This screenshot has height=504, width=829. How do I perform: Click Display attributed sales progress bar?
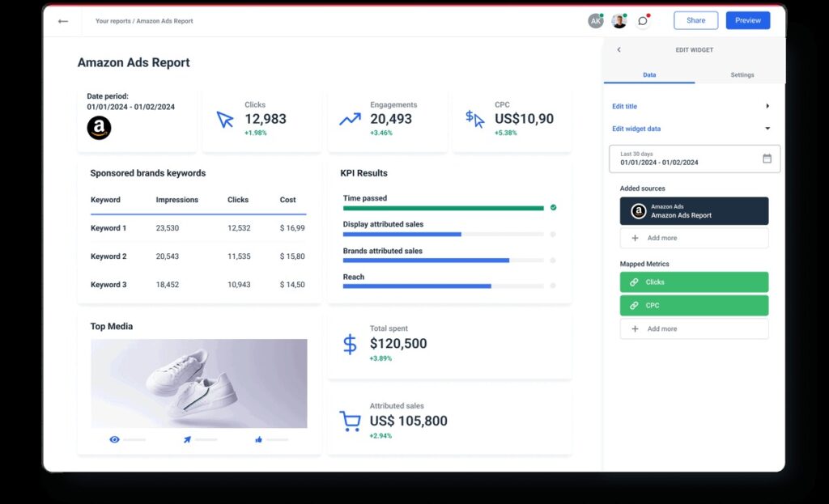[x=443, y=234]
